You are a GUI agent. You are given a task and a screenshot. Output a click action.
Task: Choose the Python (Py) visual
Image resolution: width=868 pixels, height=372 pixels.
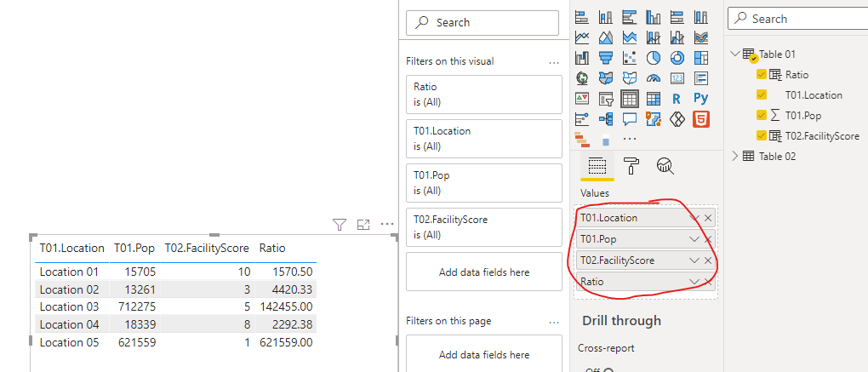click(x=701, y=99)
